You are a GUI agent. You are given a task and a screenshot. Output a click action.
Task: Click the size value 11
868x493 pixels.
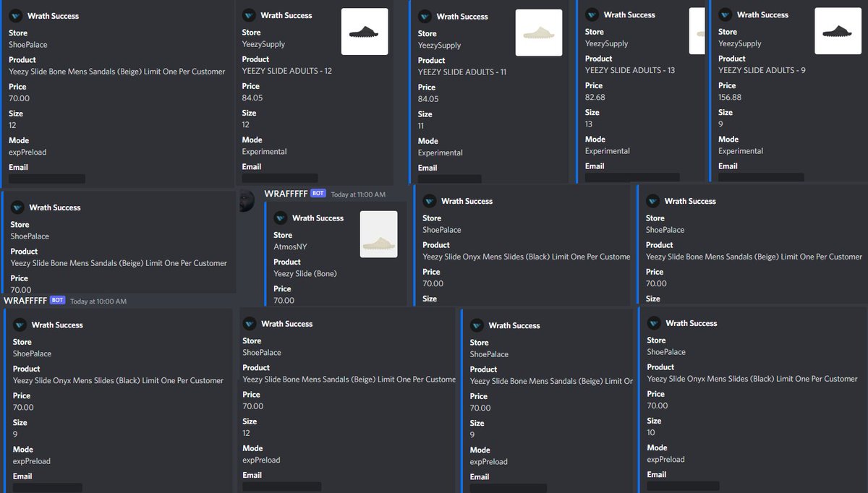pos(422,126)
